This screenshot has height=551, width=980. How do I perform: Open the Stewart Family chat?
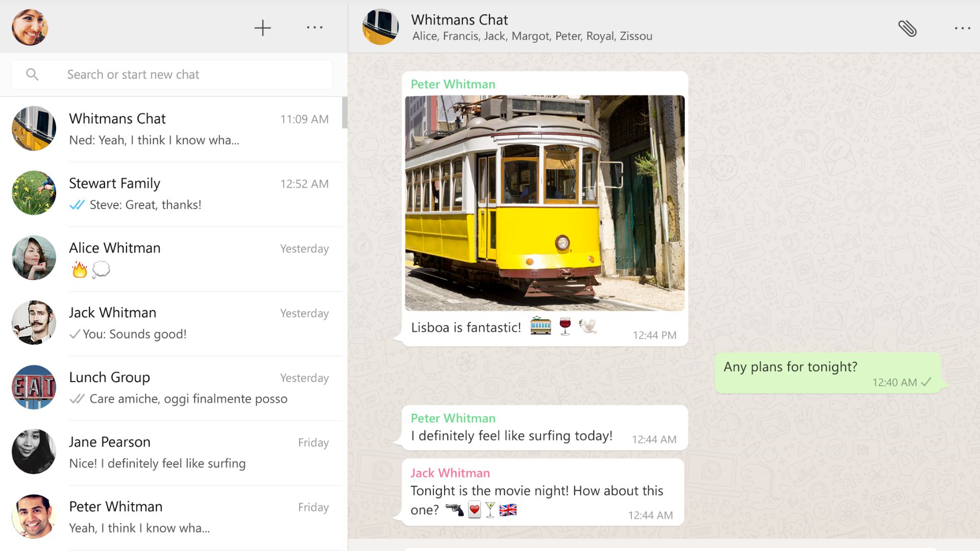click(x=174, y=193)
